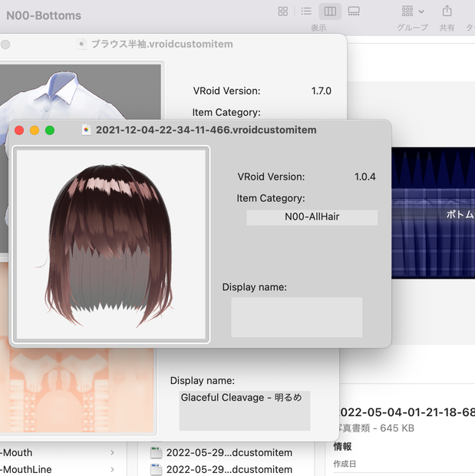Screen dimensions: 475x476
Task: Switch Finder to list view
Action: (x=306, y=12)
